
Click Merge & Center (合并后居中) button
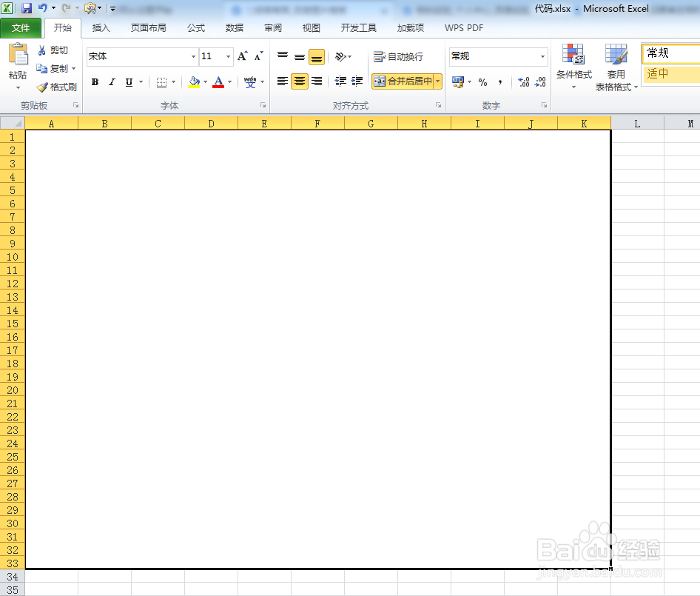pos(403,81)
